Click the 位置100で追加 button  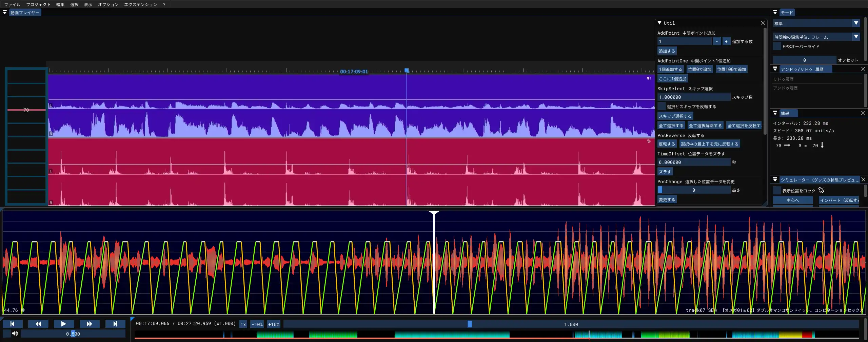(731, 69)
